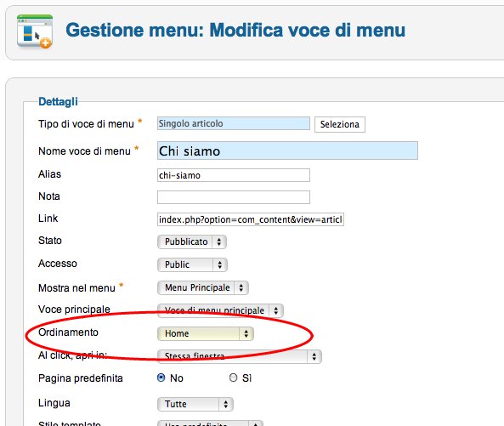Click the Link field with index.php

tap(251, 219)
